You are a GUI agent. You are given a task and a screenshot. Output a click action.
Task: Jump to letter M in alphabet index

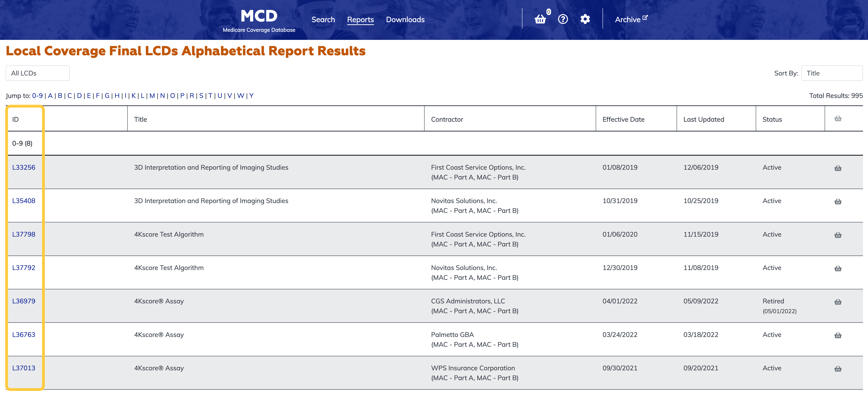[x=152, y=96]
